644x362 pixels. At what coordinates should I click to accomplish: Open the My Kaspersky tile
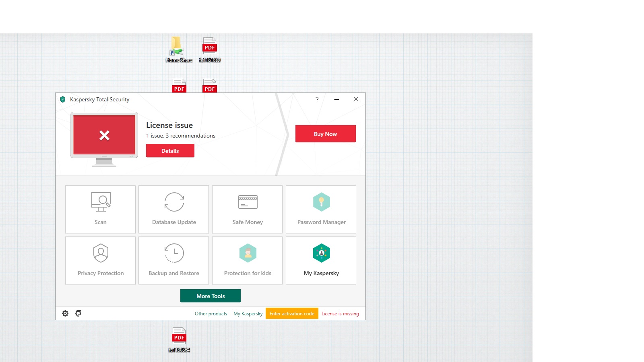(321, 260)
